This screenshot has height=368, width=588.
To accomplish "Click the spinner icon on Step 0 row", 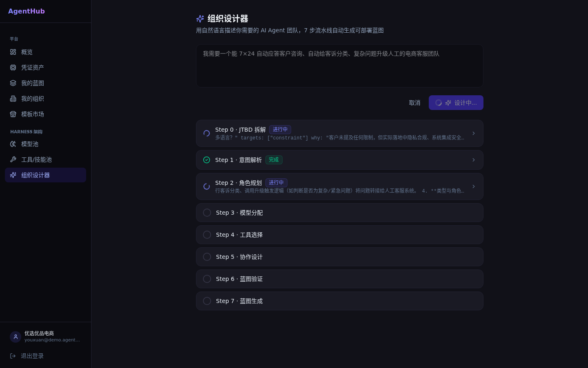I will 207,133.
